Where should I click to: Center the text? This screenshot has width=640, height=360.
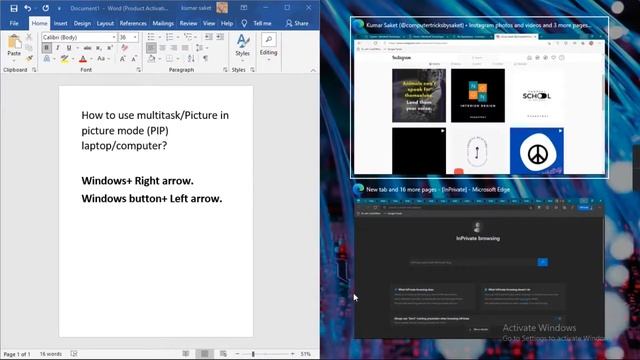[162, 48]
